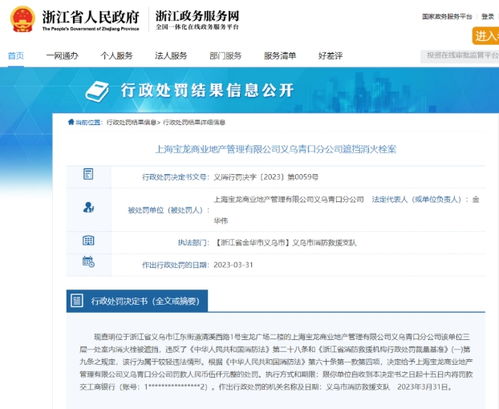Image resolution: width=499 pixels, height=409 pixels.
Task: Click the icon in the 行政处罚决定书 header
Action: pos(77,301)
